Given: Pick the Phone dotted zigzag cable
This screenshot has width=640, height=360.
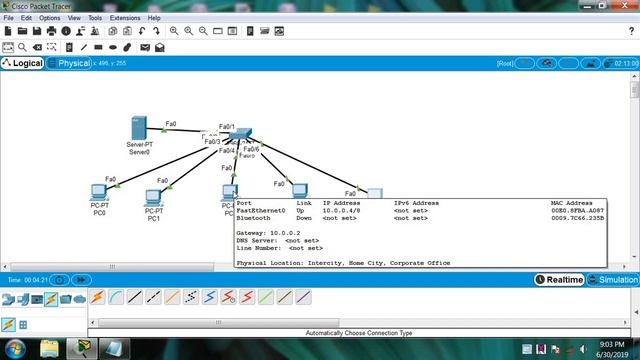Looking at the screenshot, I should [x=191, y=297].
